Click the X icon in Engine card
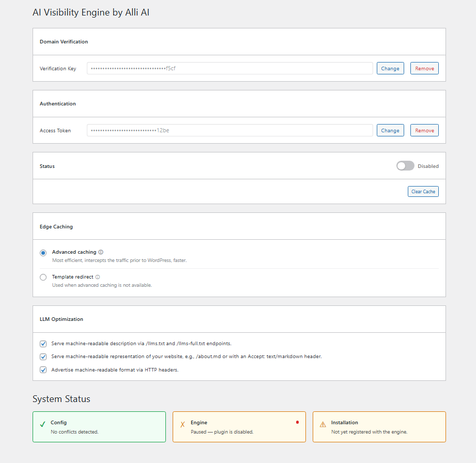The image size is (476, 463). [182, 424]
